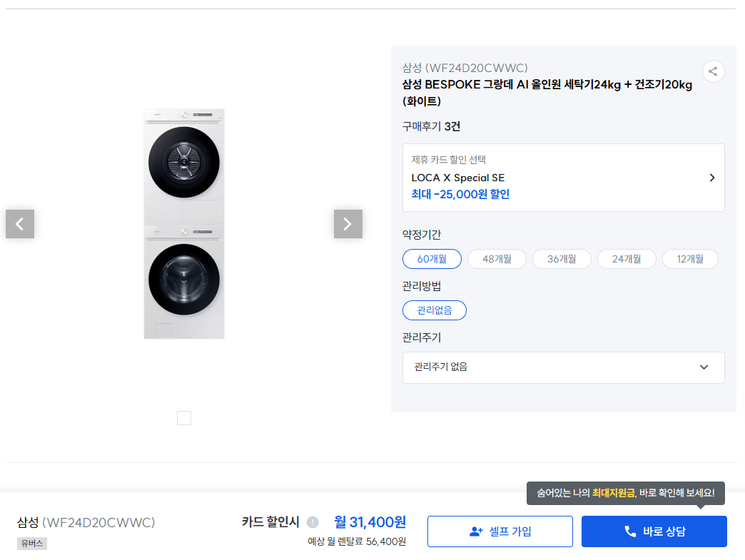This screenshot has height=560, width=745.
Task: Click the person-add icon on 셀프 가입
Action: 476,531
